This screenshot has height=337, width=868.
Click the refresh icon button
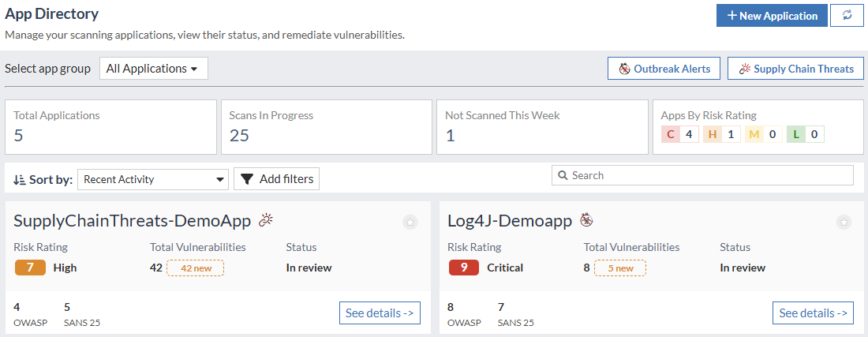point(847,16)
